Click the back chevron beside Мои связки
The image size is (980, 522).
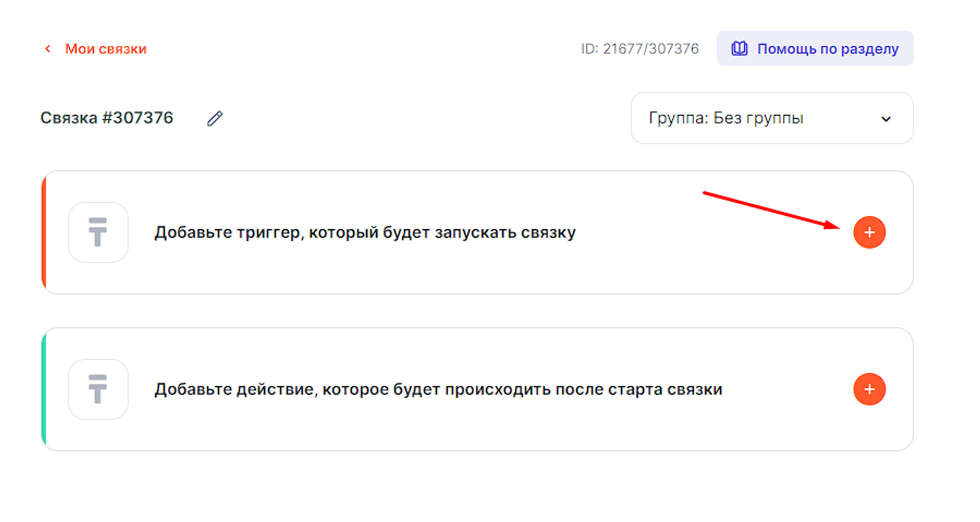pyautogui.click(x=48, y=49)
